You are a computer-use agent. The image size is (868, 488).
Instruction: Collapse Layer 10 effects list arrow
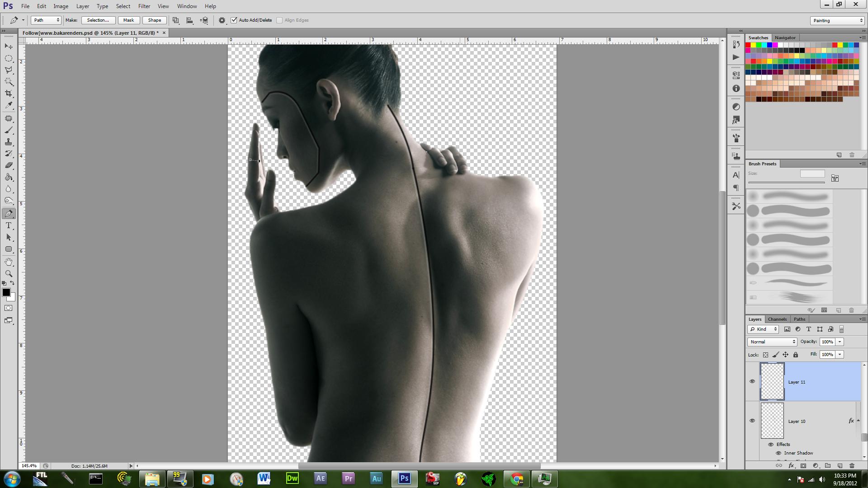pos(858,421)
